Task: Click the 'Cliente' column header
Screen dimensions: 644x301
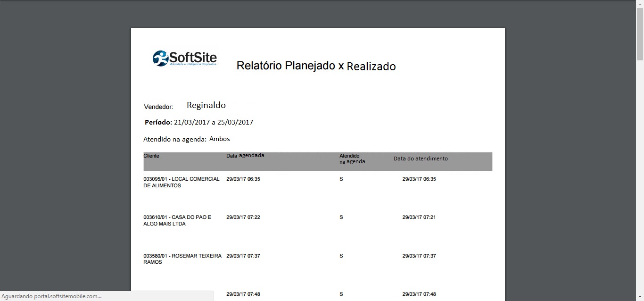Action: (x=151, y=156)
